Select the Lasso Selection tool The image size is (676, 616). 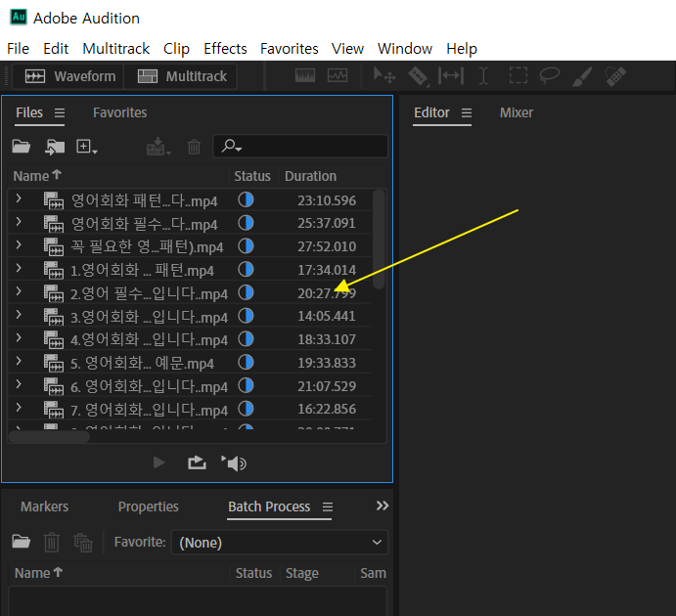coord(550,75)
